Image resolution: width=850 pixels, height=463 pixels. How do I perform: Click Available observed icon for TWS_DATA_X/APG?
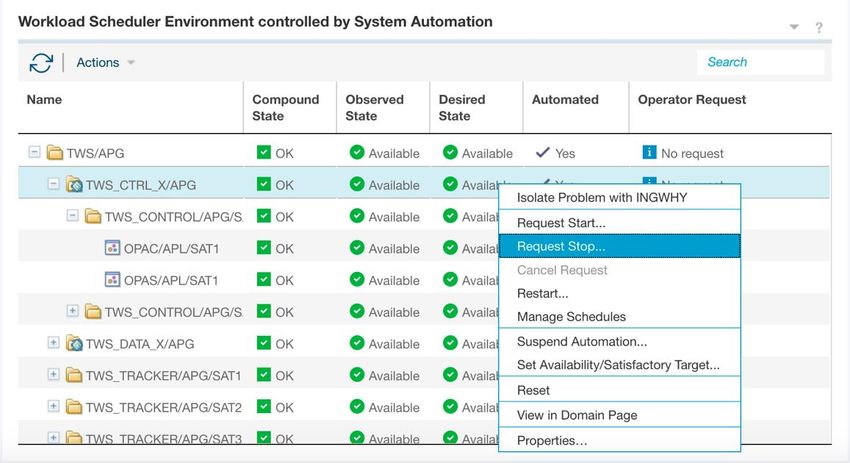pos(357,343)
